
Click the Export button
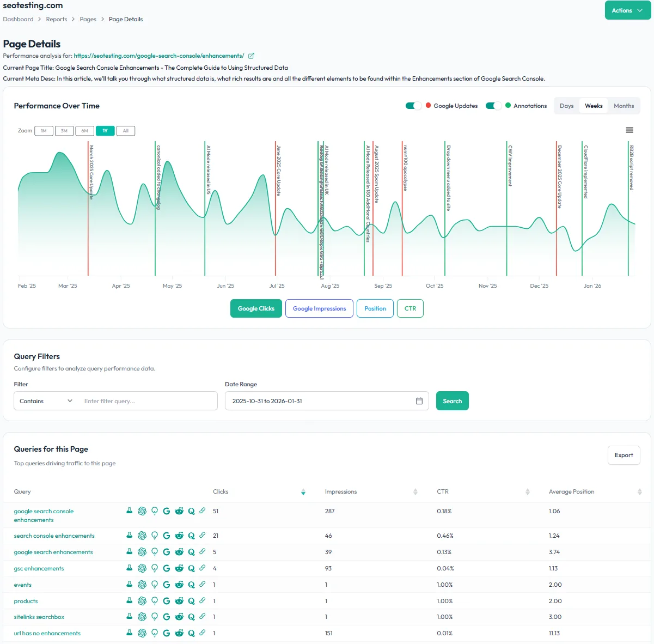click(x=624, y=455)
